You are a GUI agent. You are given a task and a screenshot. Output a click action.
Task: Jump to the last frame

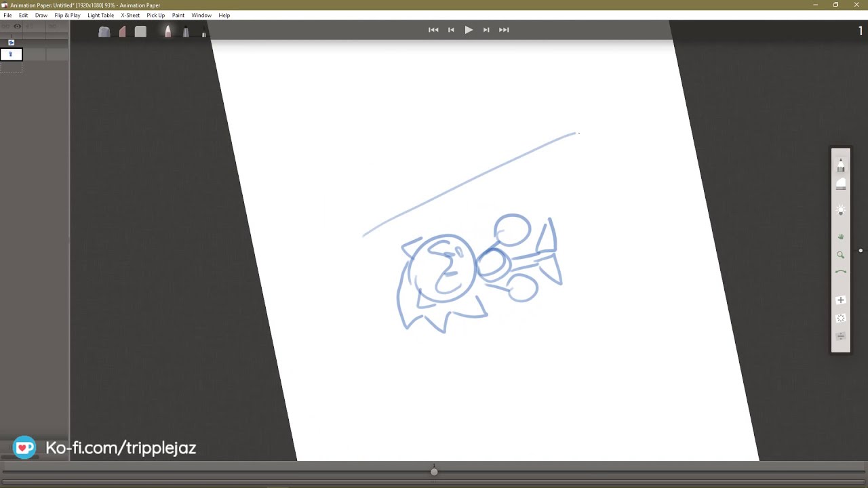504,30
